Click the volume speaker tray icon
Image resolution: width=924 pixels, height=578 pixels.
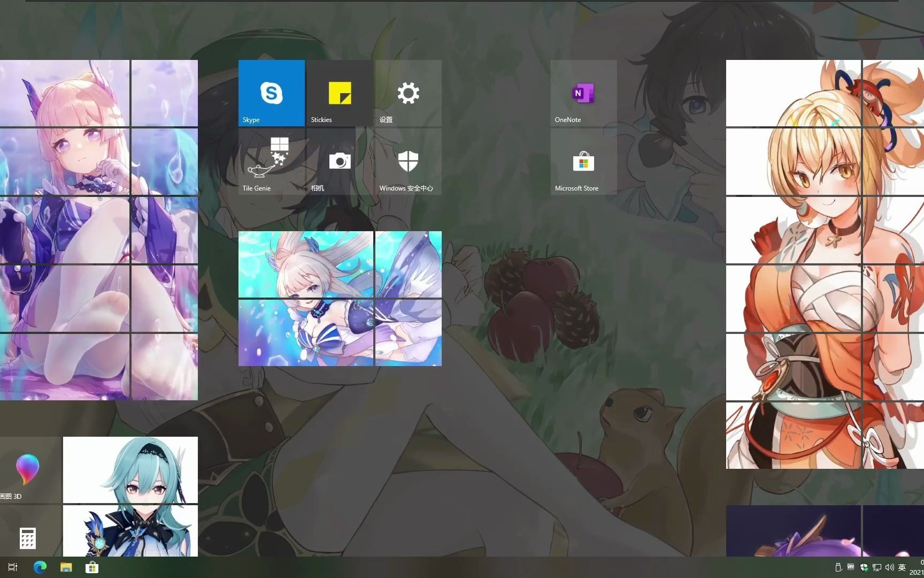889,567
